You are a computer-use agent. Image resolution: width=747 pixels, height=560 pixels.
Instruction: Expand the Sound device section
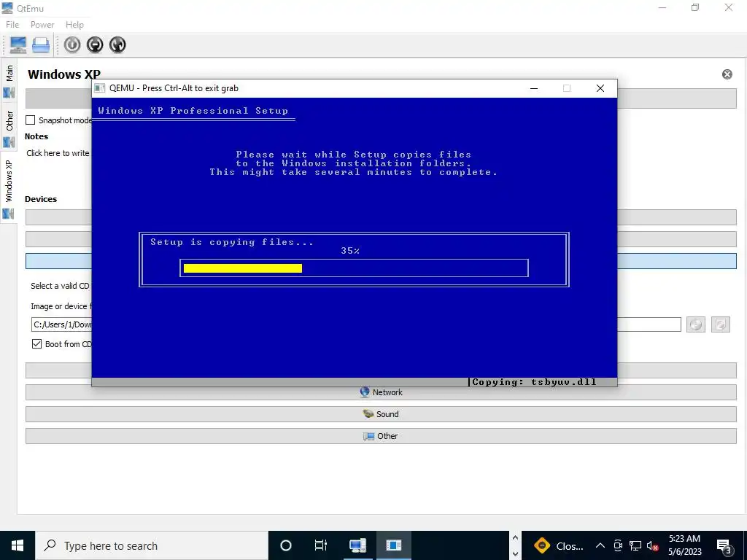[381, 414]
